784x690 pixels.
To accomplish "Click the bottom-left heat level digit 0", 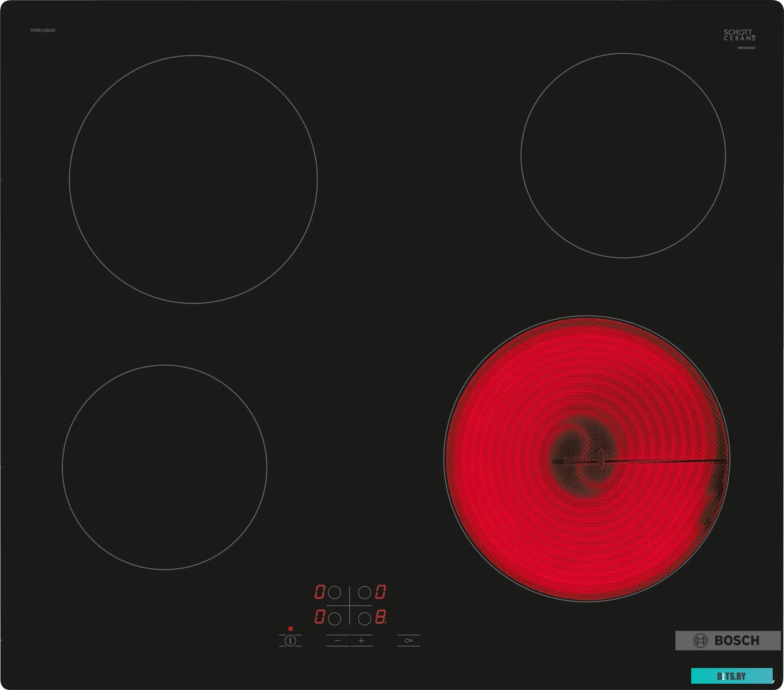I will click(320, 618).
